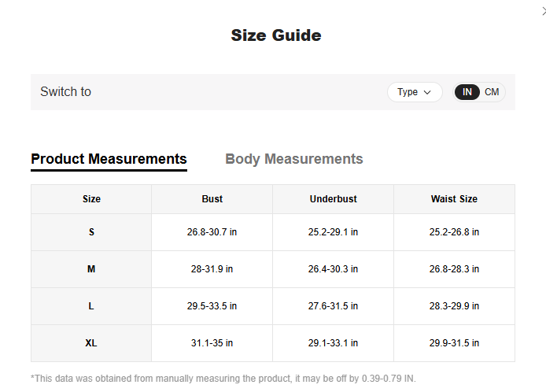Click the Underbust column header
The width and height of the screenshot is (546, 392).
point(333,199)
